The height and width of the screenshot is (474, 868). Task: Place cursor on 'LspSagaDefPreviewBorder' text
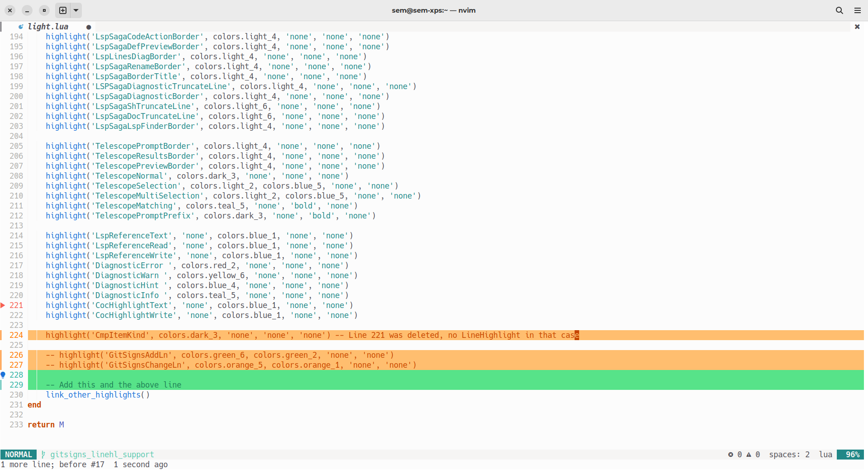coord(147,47)
